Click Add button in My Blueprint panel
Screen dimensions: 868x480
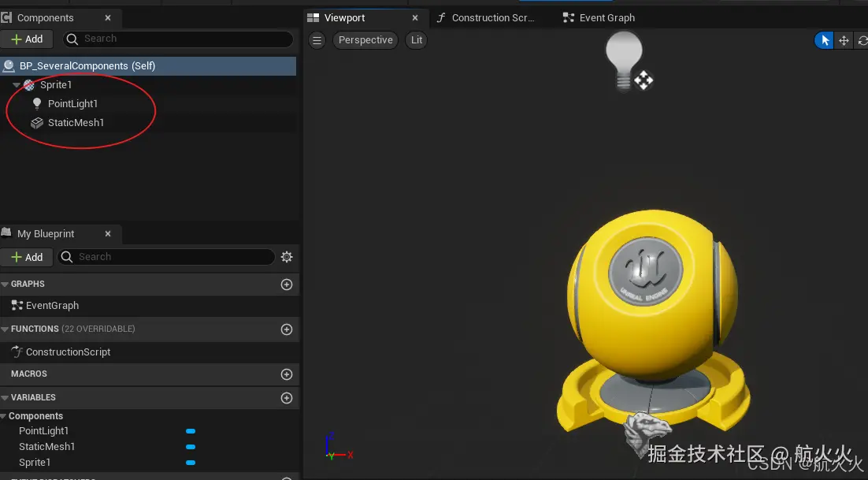click(x=27, y=257)
